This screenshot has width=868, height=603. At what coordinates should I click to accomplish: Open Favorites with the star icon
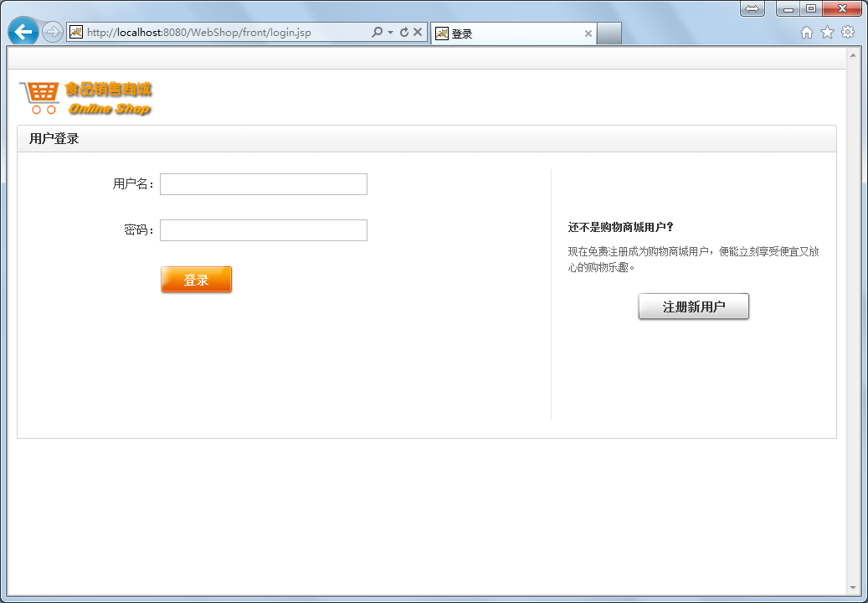[x=827, y=32]
